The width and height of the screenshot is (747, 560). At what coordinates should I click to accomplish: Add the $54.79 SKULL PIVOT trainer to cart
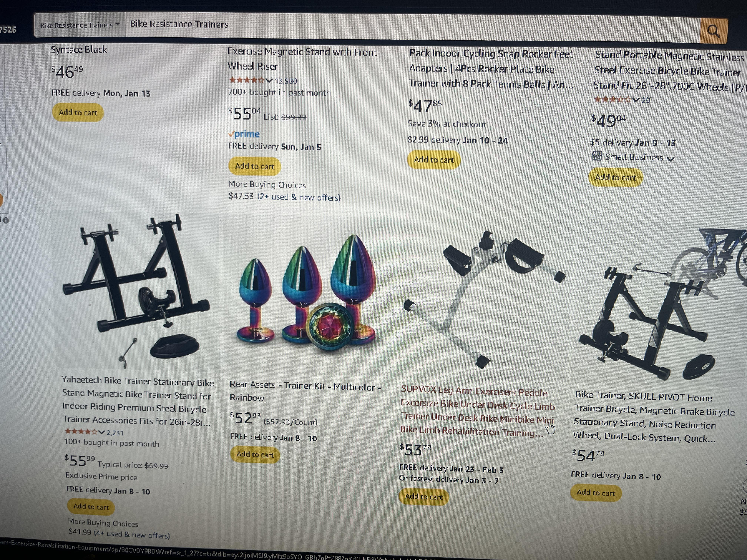[x=596, y=492]
